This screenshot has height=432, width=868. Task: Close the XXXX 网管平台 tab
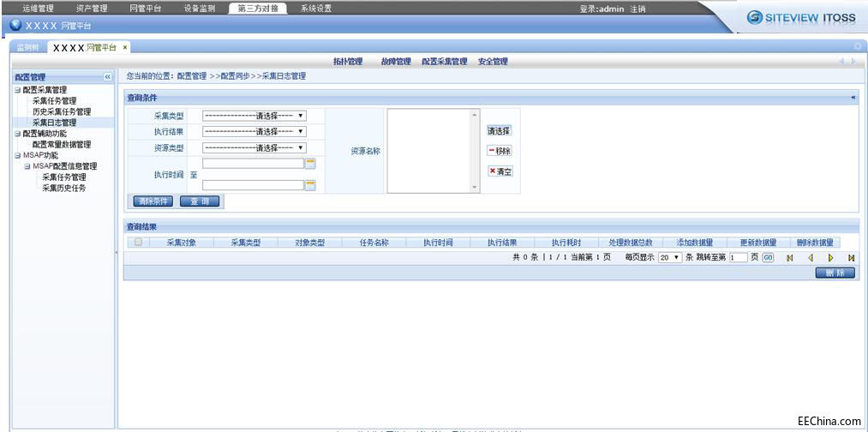[125, 48]
